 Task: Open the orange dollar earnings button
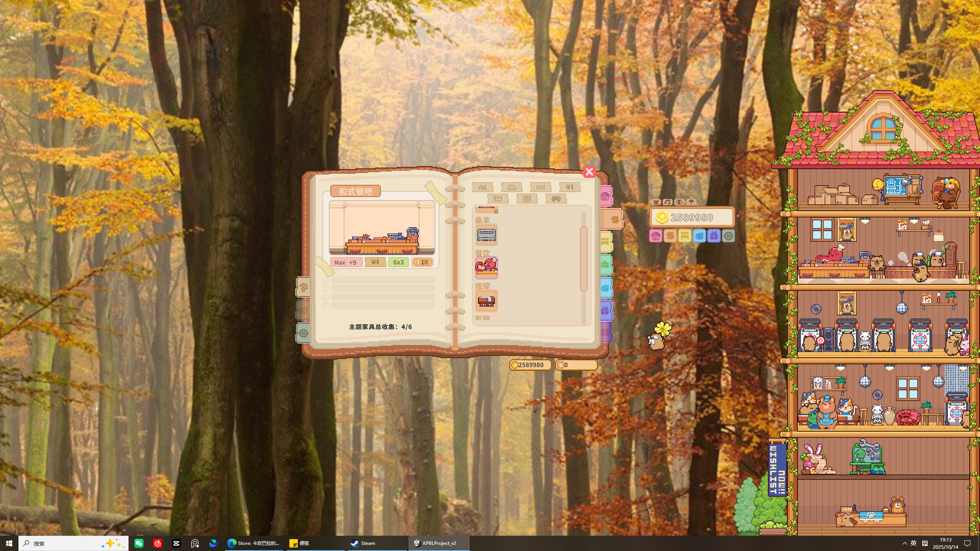(670, 236)
